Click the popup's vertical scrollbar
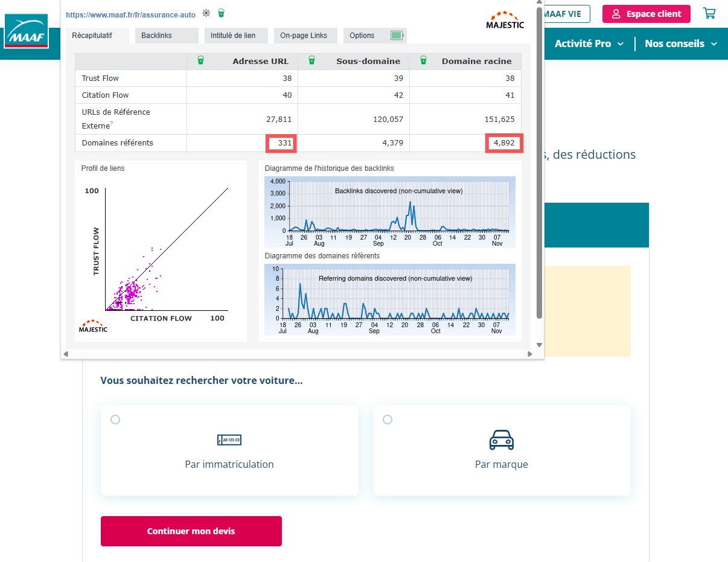728x562 pixels. pos(539,163)
